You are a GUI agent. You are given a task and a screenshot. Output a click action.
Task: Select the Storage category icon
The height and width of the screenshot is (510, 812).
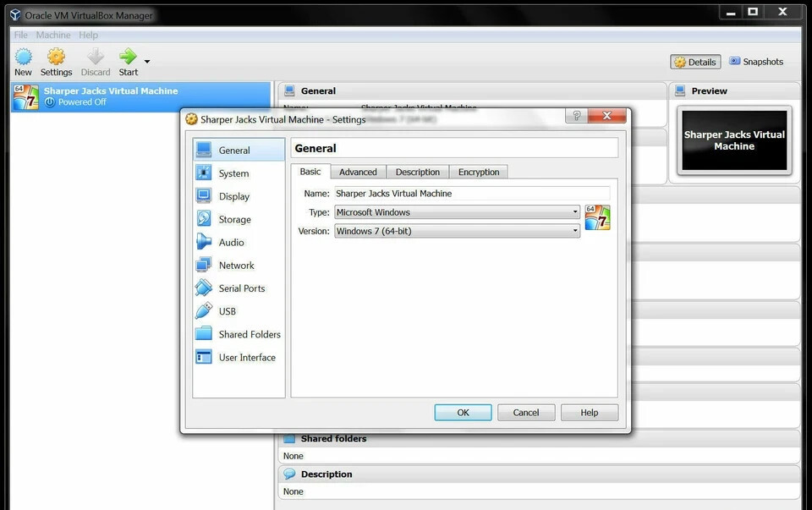pos(204,218)
